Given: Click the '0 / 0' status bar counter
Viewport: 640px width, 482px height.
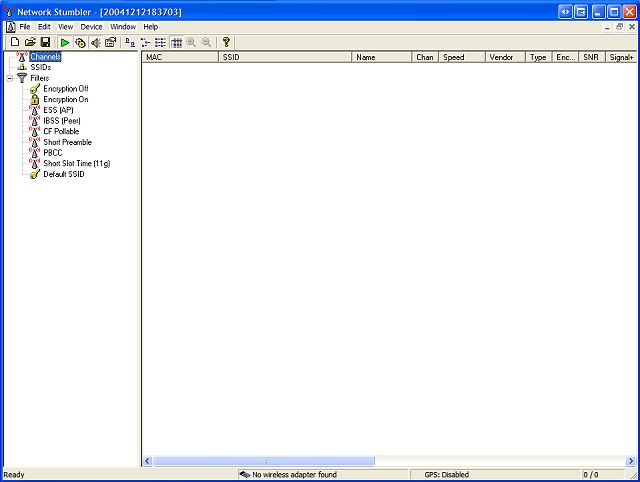Looking at the screenshot, I should click(x=591, y=475).
